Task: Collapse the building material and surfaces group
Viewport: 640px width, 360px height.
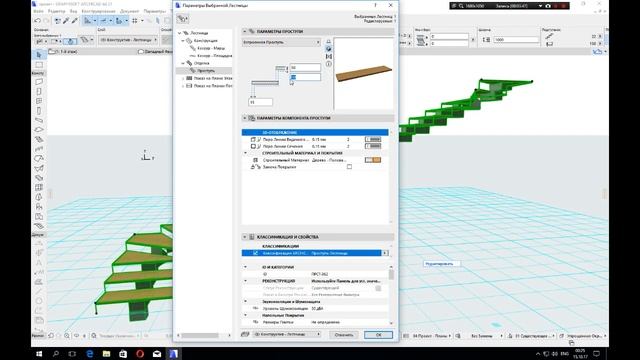Action: [245, 153]
